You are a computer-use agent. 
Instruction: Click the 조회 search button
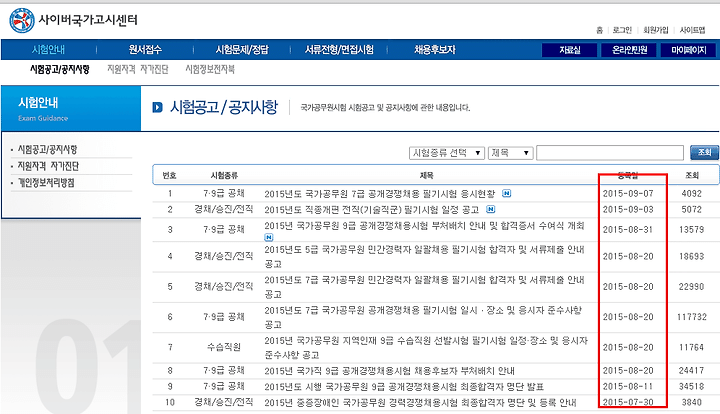click(x=704, y=152)
